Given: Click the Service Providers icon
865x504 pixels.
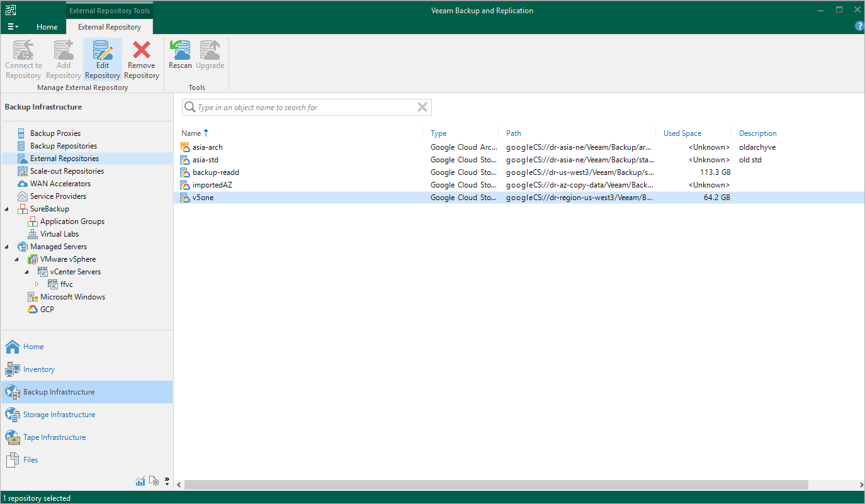Looking at the screenshot, I should 22,196.
